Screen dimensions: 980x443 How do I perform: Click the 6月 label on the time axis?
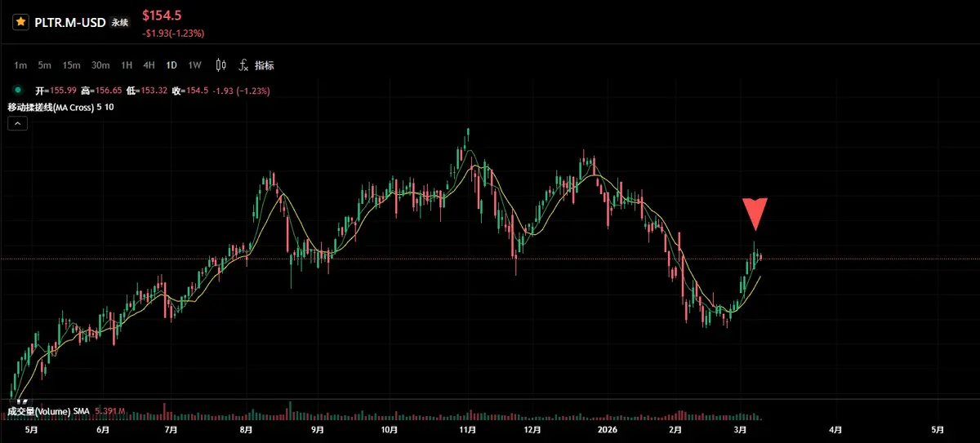pyautogui.click(x=103, y=429)
